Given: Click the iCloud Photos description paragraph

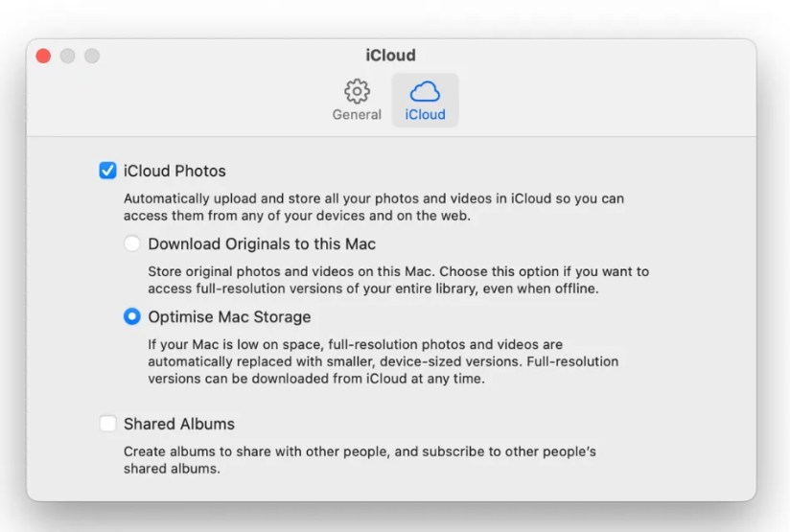Looking at the screenshot, I should tap(373, 207).
